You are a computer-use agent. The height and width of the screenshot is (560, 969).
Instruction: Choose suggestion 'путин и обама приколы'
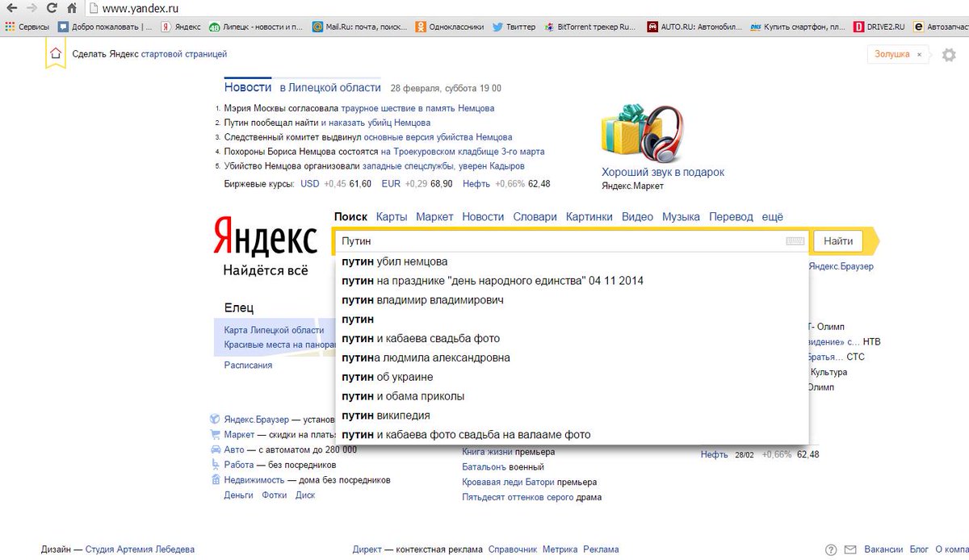pos(572,396)
